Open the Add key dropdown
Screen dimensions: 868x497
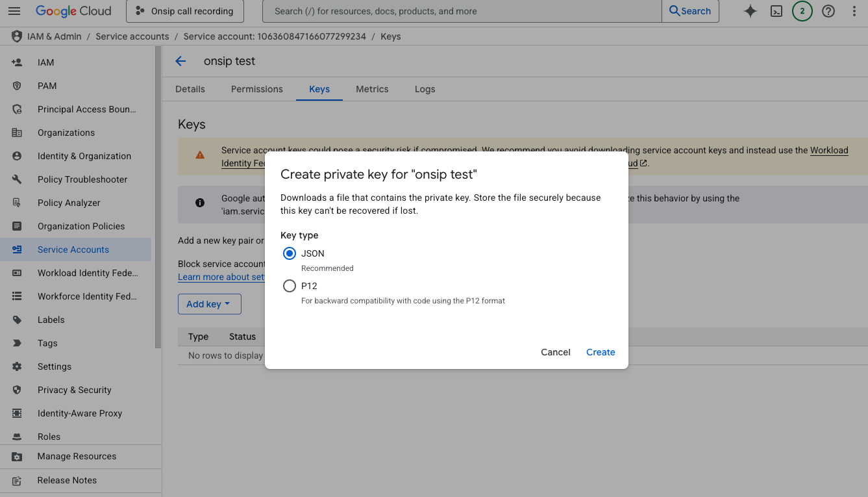coord(210,304)
